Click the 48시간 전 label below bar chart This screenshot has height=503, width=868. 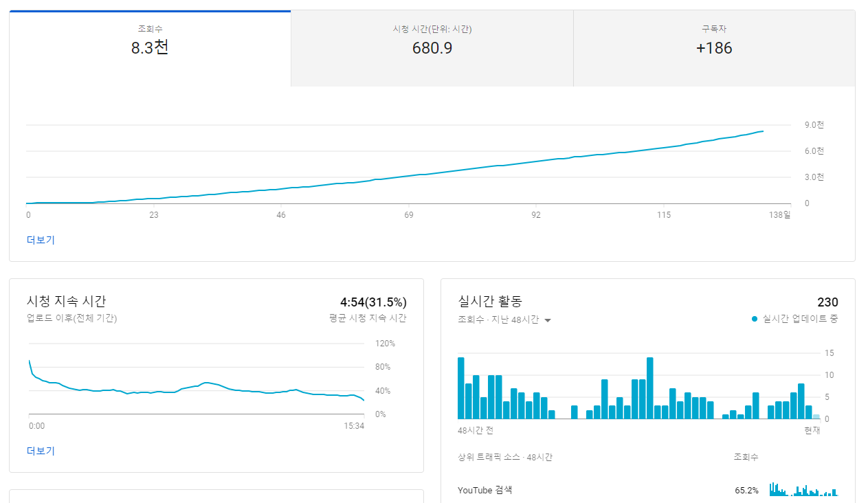476,431
